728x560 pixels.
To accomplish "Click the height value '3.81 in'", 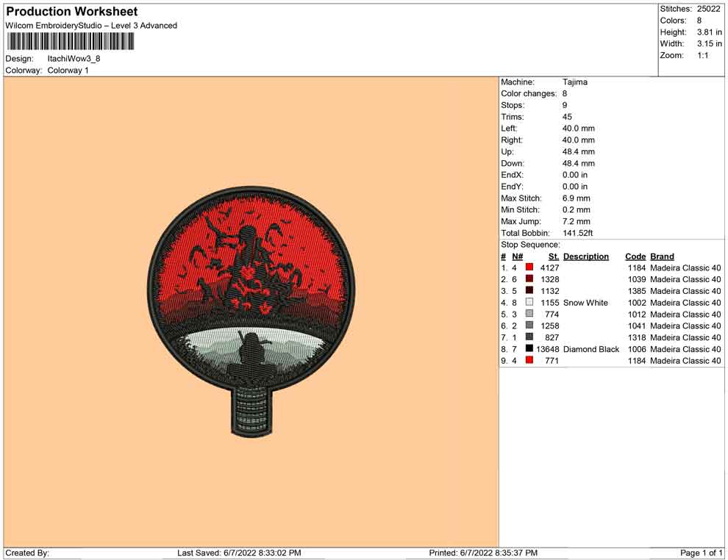I will point(710,32).
